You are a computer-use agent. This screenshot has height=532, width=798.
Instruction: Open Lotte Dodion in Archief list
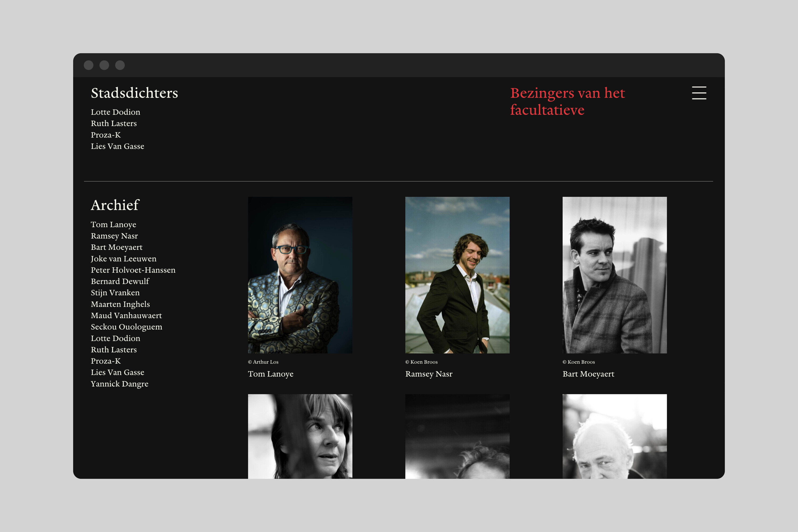click(x=115, y=338)
